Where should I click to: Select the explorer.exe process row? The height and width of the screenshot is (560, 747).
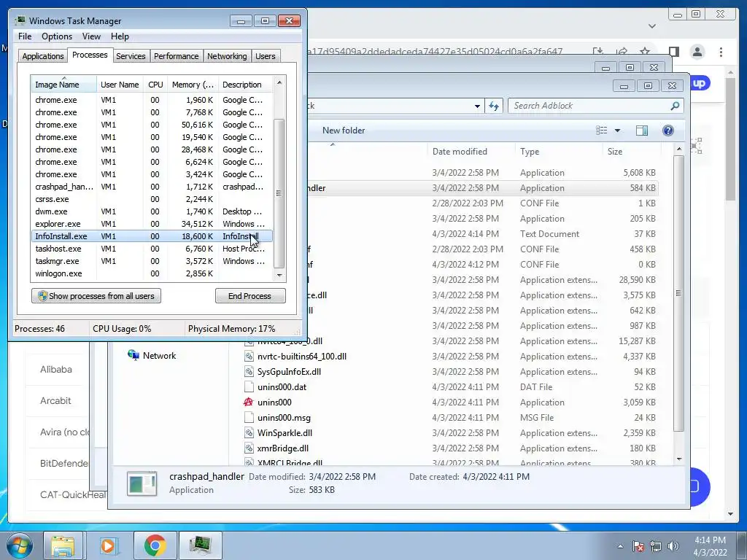(152, 224)
